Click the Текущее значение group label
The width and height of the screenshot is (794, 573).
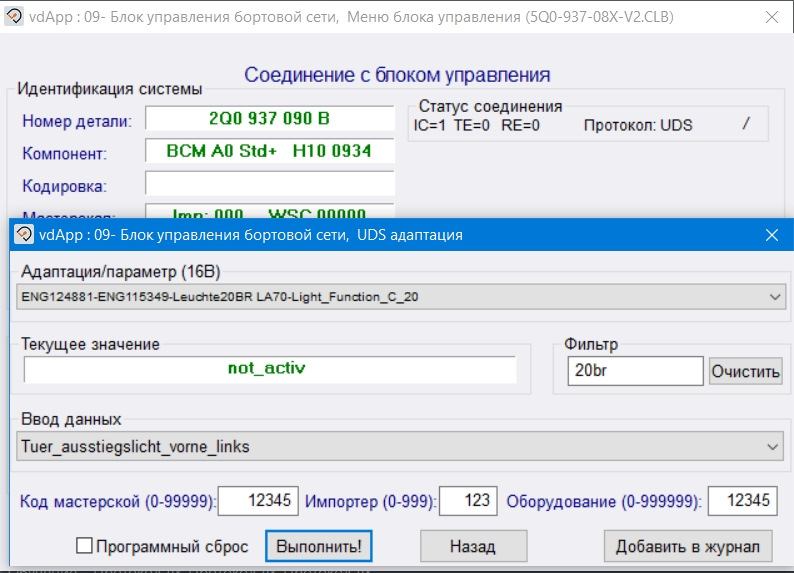pos(90,344)
